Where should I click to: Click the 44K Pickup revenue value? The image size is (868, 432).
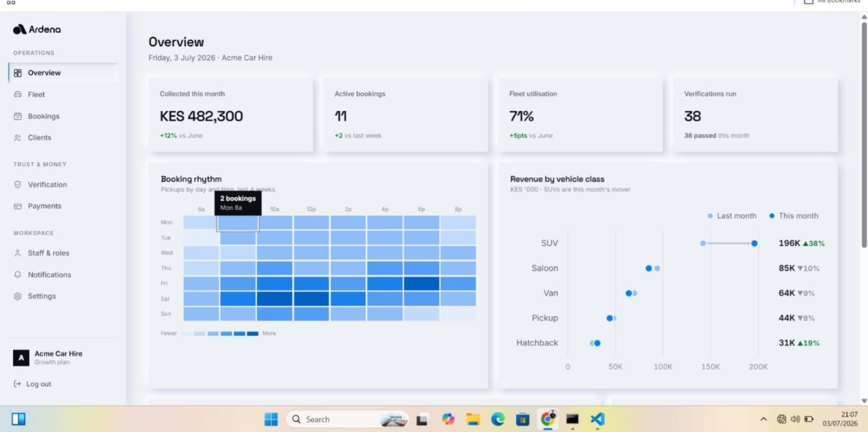tap(787, 318)
